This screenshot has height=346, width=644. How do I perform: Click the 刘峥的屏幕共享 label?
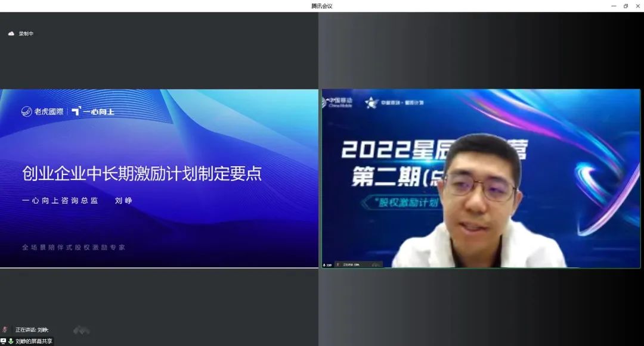tap(34, 341)
